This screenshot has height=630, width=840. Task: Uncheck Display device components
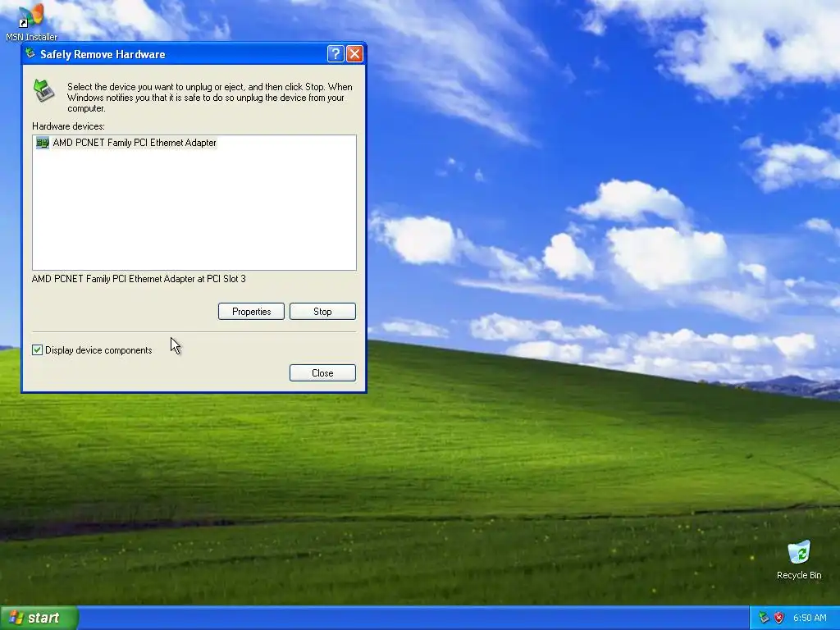(x=37, y=349)
